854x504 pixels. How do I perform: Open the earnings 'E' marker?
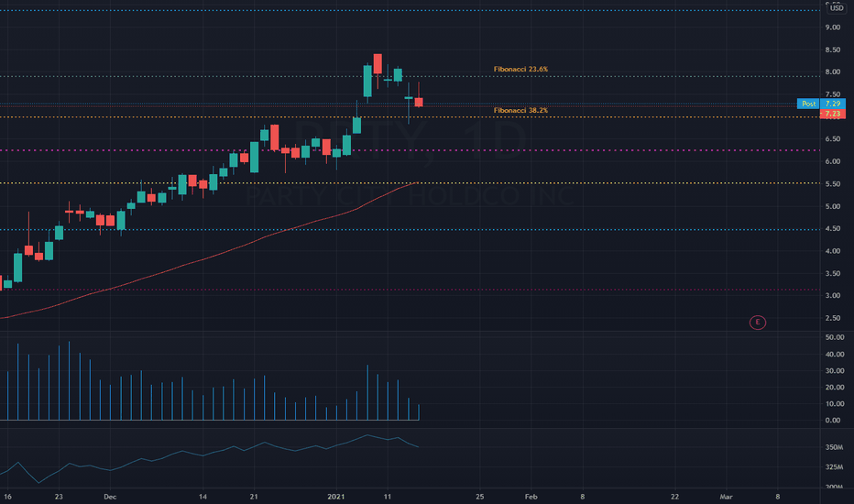tap(757, 323)
